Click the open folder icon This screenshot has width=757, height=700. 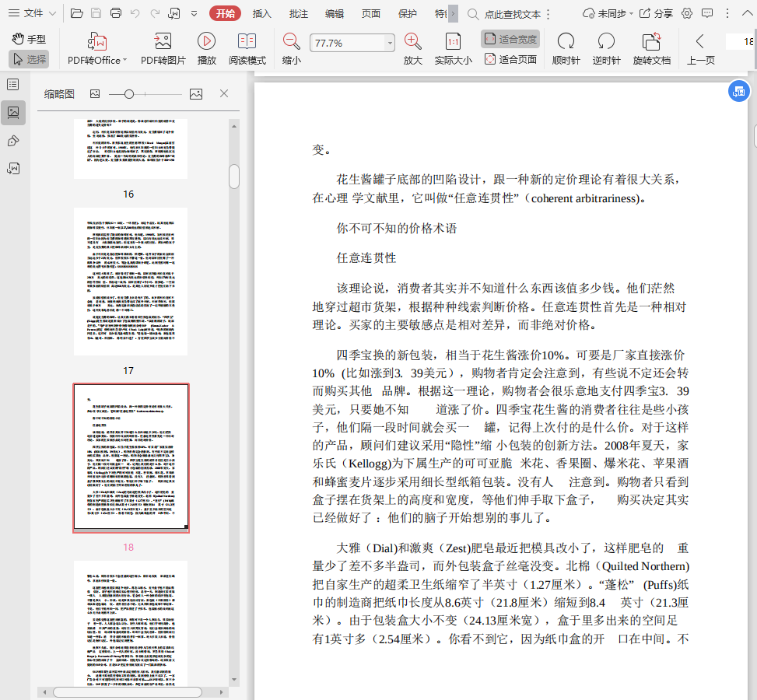point(77,13)
